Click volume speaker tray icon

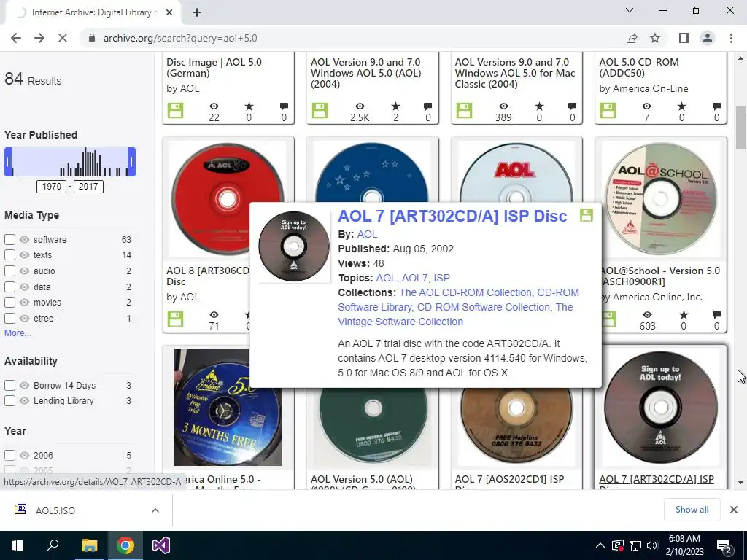(651, 545)
